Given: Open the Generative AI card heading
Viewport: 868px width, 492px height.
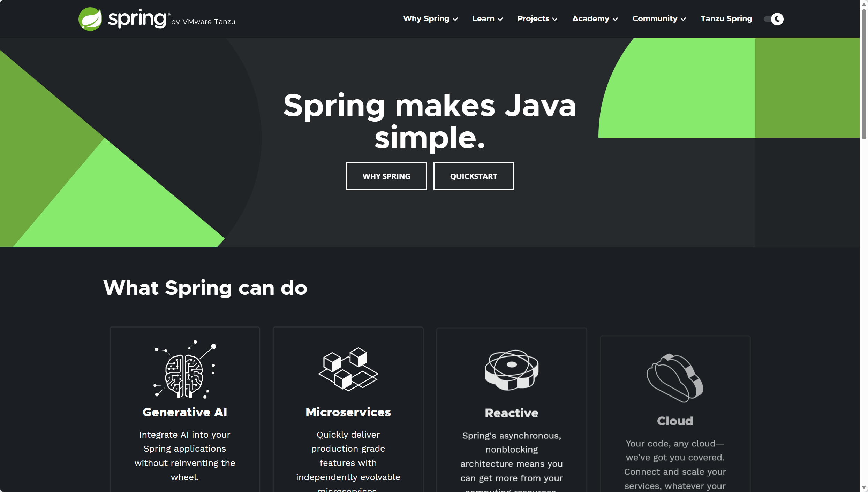Looking at the screenshot, I should click(x=185, y=412).
